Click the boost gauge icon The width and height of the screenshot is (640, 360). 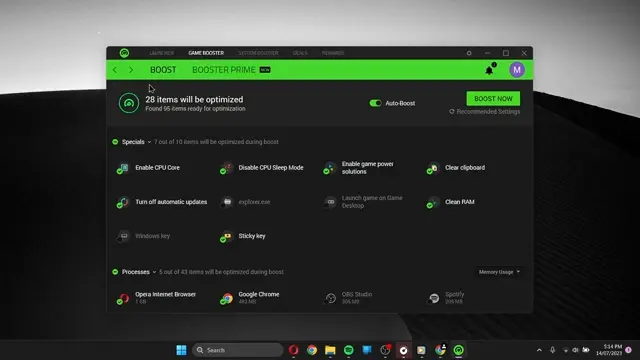tap(129, 103)
